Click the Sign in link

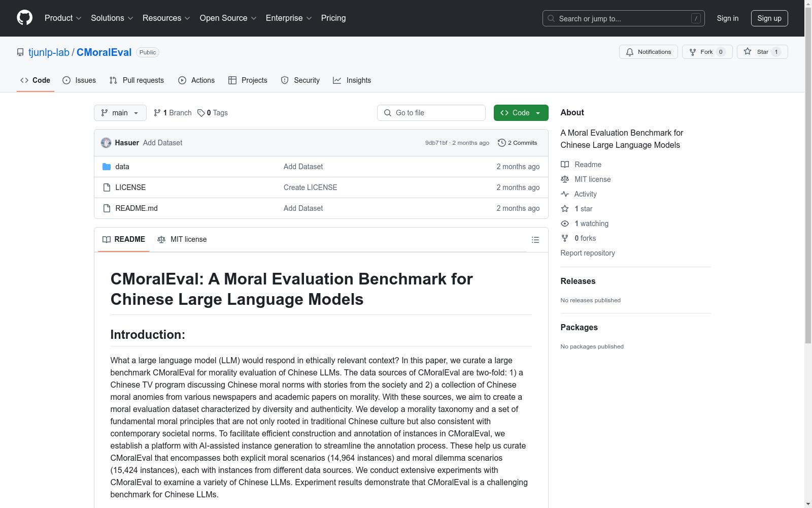tap(727, 18)
